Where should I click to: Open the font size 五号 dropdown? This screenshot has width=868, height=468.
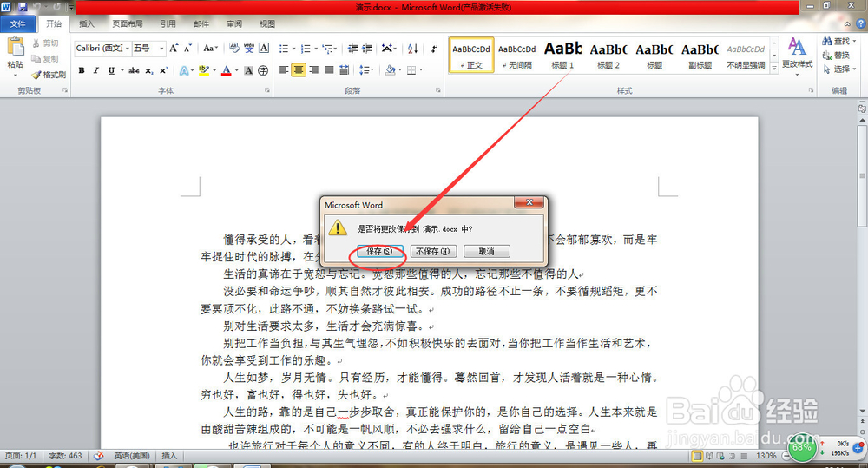tap(161, 48)
